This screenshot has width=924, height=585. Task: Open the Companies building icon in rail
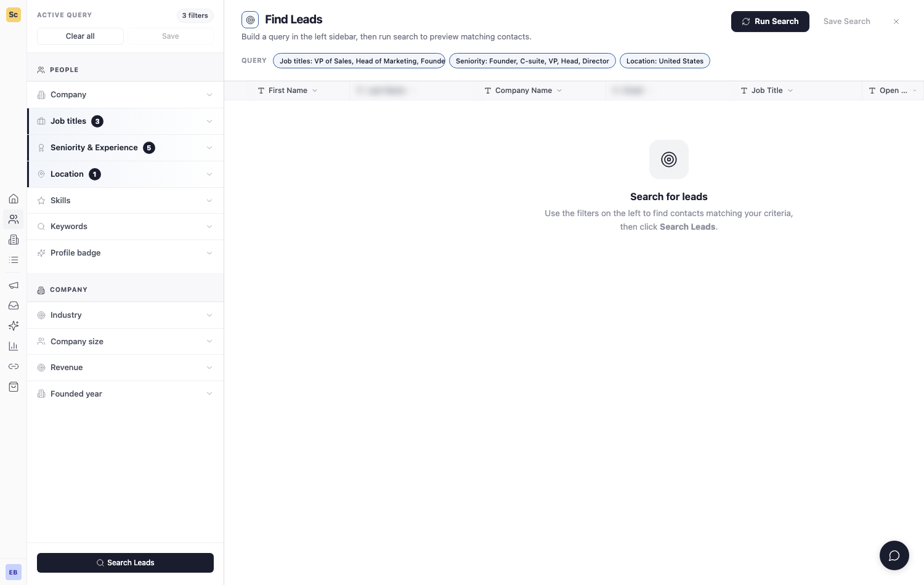click(14, 240)
